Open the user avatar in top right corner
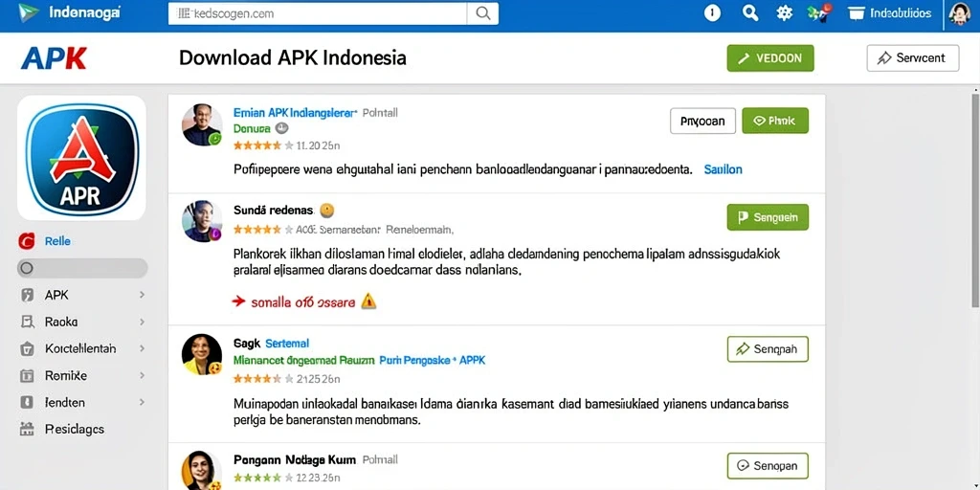Image resolution: width=980 pixels, height=490 pixels. tap(959, 13)
